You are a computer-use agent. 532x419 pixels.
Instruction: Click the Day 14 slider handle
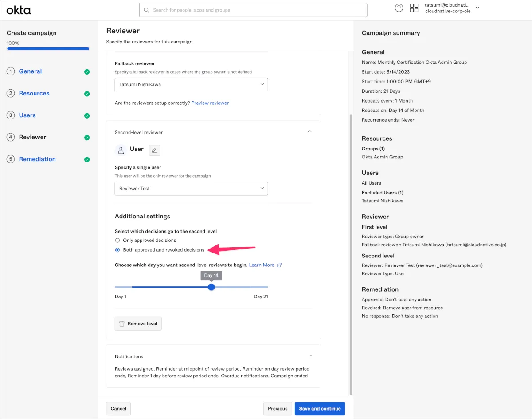tap(211, 287)
